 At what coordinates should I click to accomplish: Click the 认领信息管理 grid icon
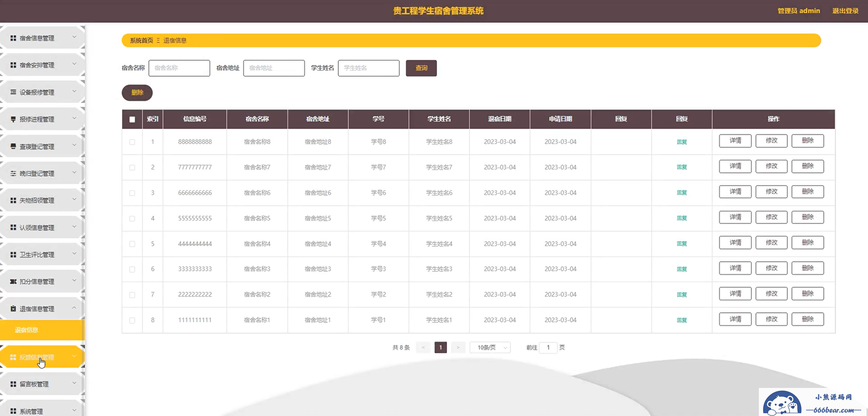coord(13,227)
